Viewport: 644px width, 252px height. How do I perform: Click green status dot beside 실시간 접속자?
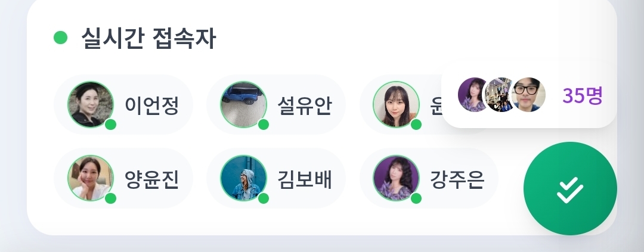coord(60,38)
